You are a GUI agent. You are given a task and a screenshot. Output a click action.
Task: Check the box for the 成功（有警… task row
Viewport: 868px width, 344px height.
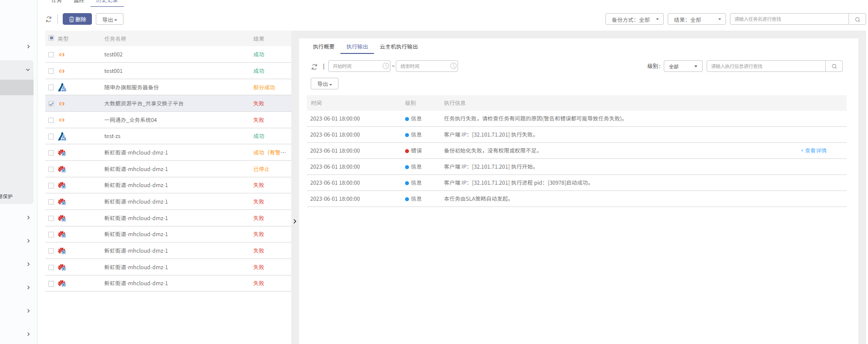coord(51,153)
